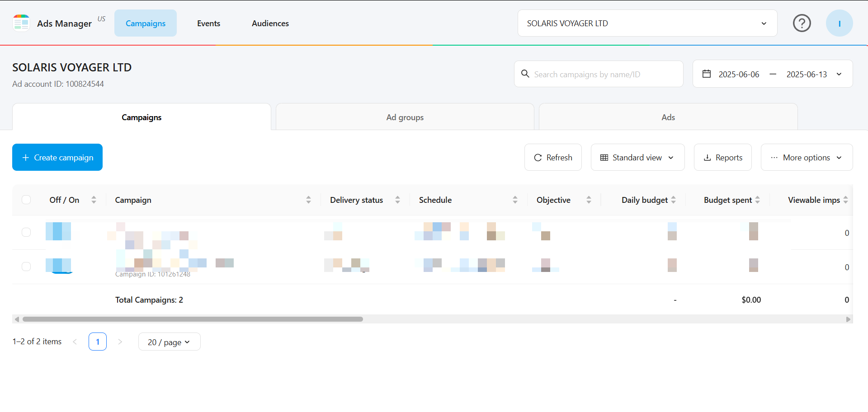
Task: Expand the More options dropdown
Action: (x=807, y=157)
